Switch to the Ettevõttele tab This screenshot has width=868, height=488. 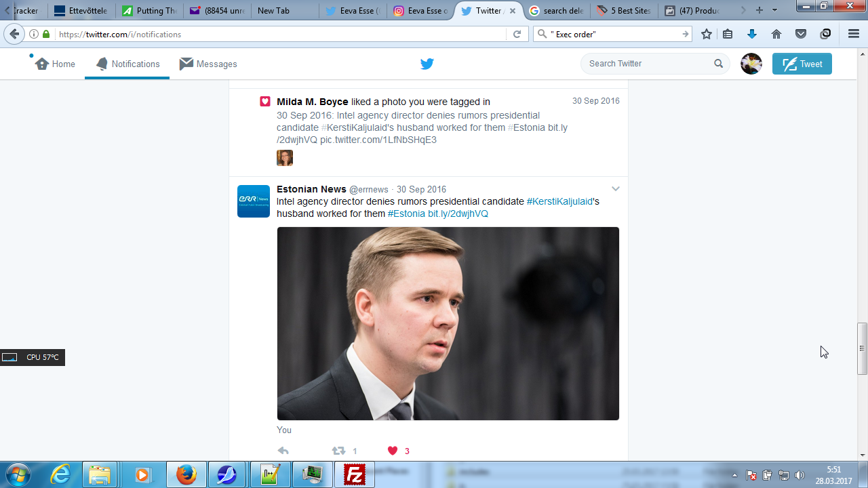(81, 11)
